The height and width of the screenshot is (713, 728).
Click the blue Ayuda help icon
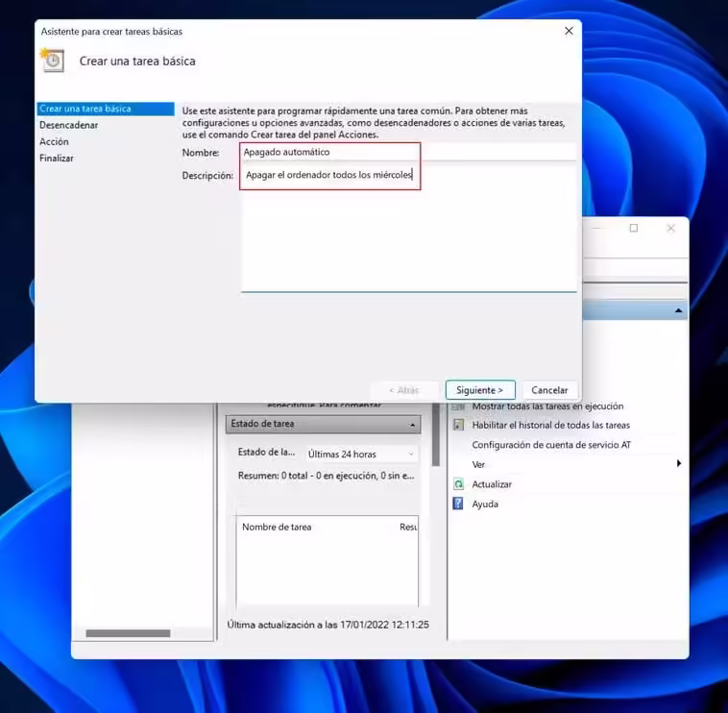click(x=458, y=504)
